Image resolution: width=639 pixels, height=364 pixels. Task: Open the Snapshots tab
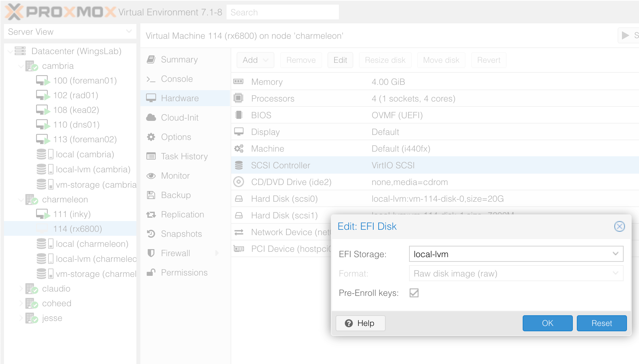(185, 234)
